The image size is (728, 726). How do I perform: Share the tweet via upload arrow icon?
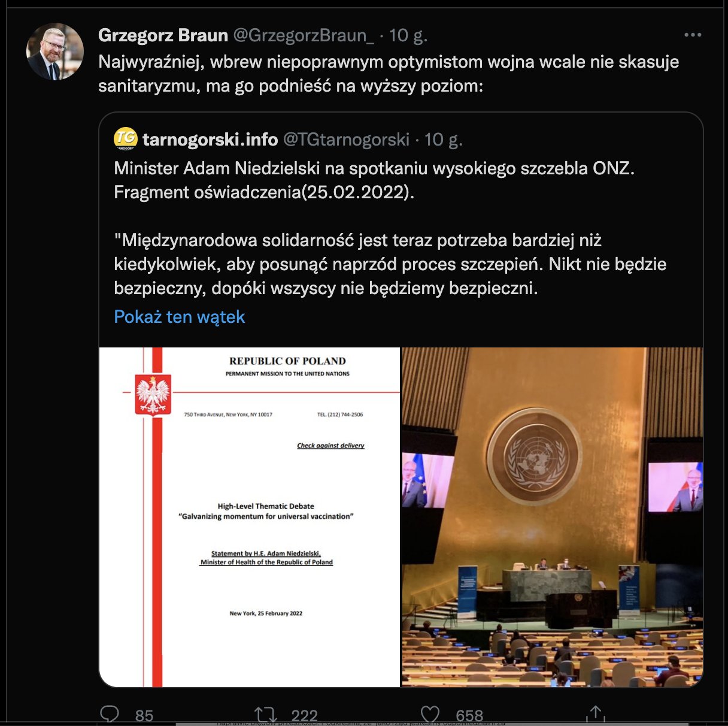click(x=595, y=713)
